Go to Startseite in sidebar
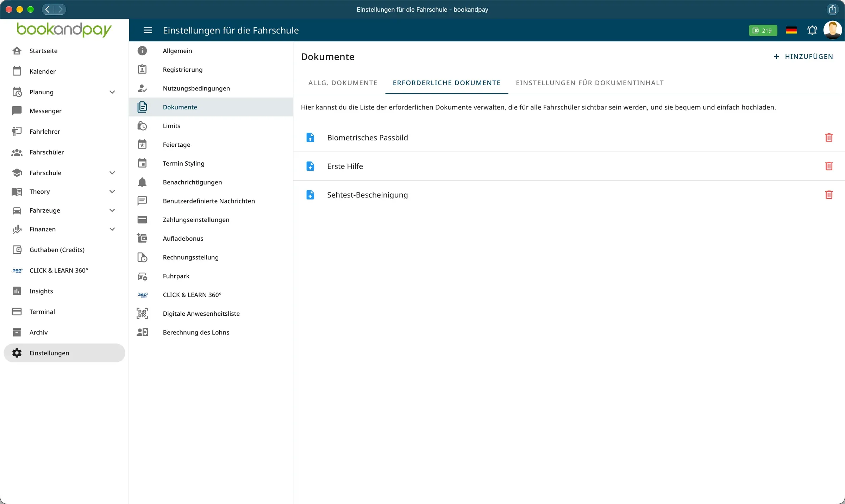Screen dimensions: 845x504 tap(64, 51)
